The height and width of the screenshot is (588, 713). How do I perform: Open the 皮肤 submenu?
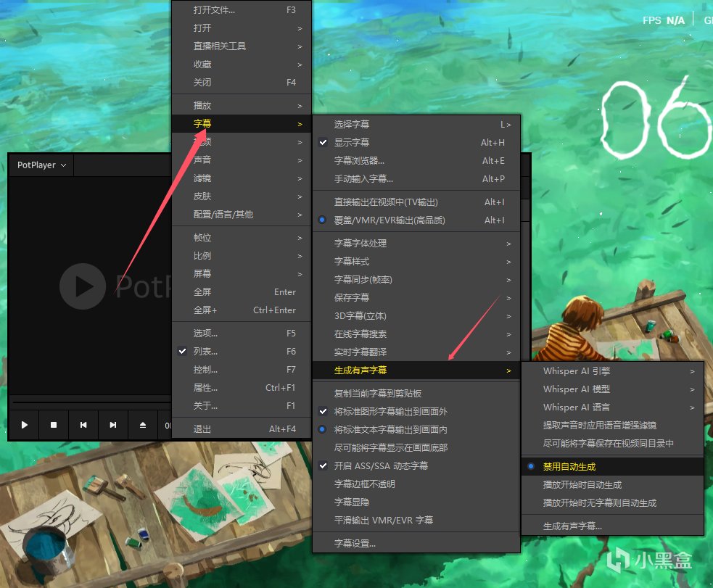(242, 196)
